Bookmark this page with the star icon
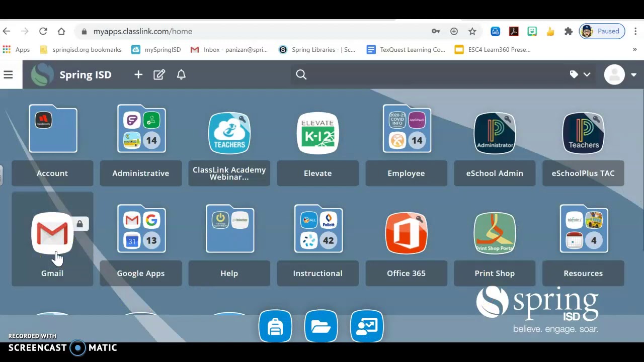The image size is (644, 362). pyautogui.click(x=472, y=31)
